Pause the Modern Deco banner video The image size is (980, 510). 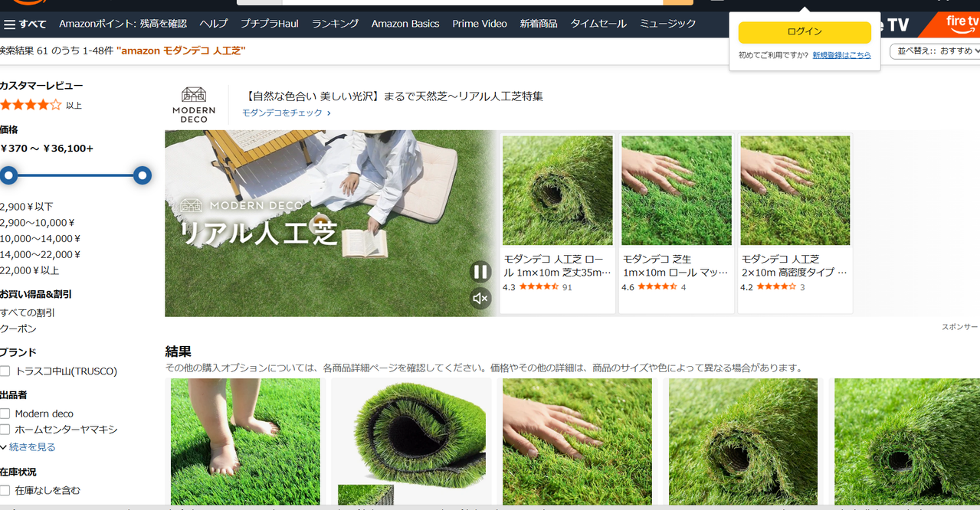[x=480, y=271]
